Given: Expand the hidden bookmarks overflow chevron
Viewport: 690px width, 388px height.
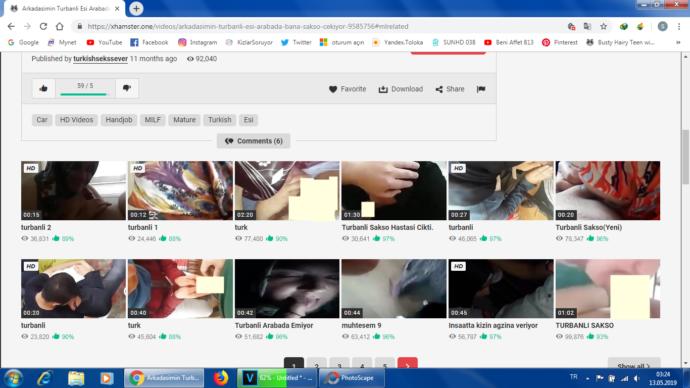Looking at the screenshot, I should pos(678,43).
